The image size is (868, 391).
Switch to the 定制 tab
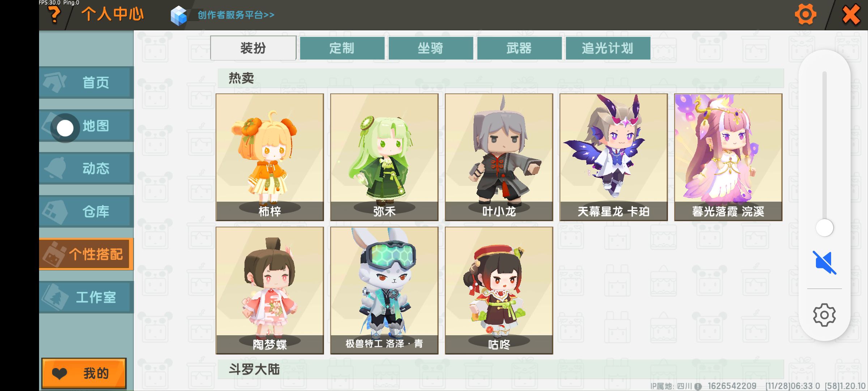coord(342,48)
